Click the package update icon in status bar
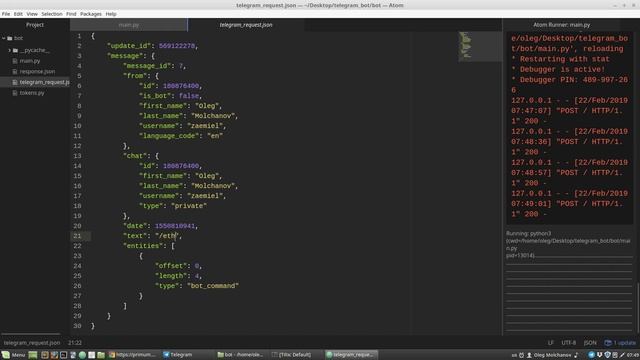640x360 pixels. pyautogui.click(x=608, y=343)
